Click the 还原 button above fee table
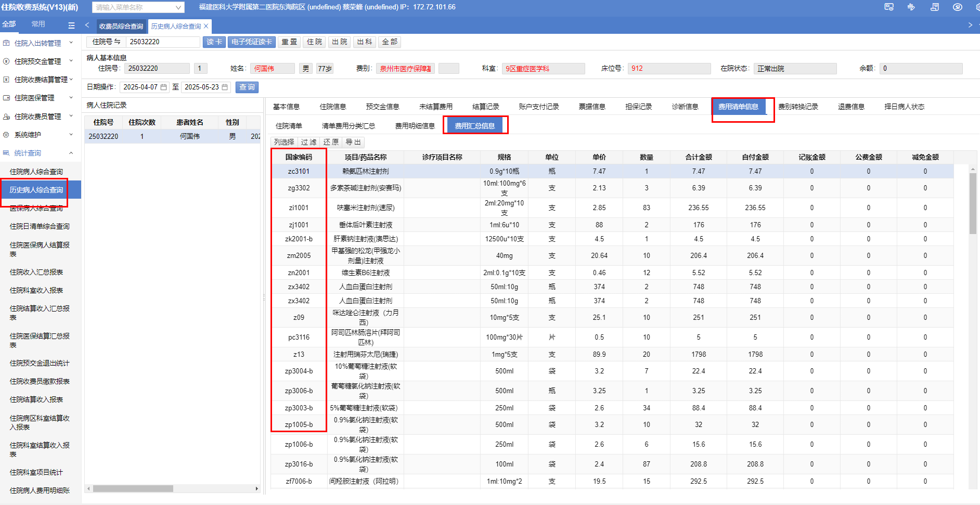 [x=331, y=142]
